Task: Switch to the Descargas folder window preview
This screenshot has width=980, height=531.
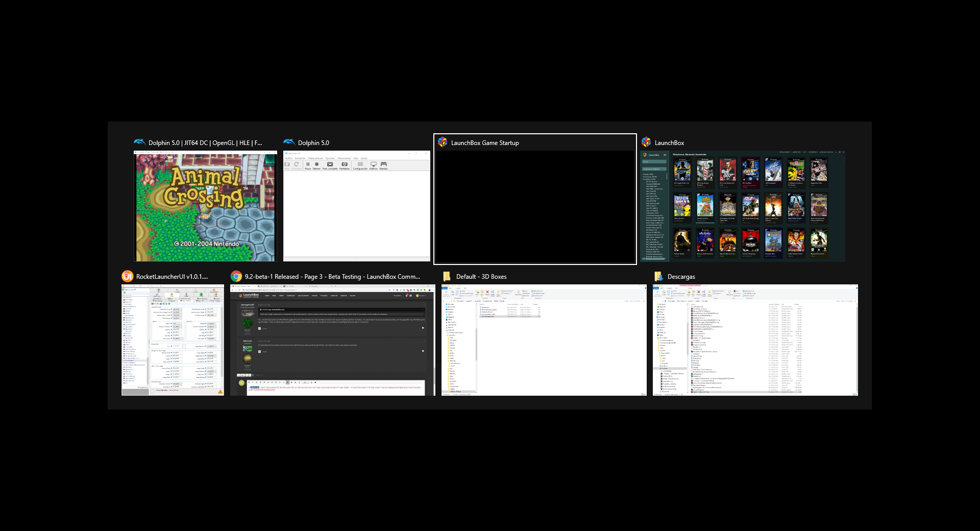Action: pyautogui.click(x=755, y=340)
